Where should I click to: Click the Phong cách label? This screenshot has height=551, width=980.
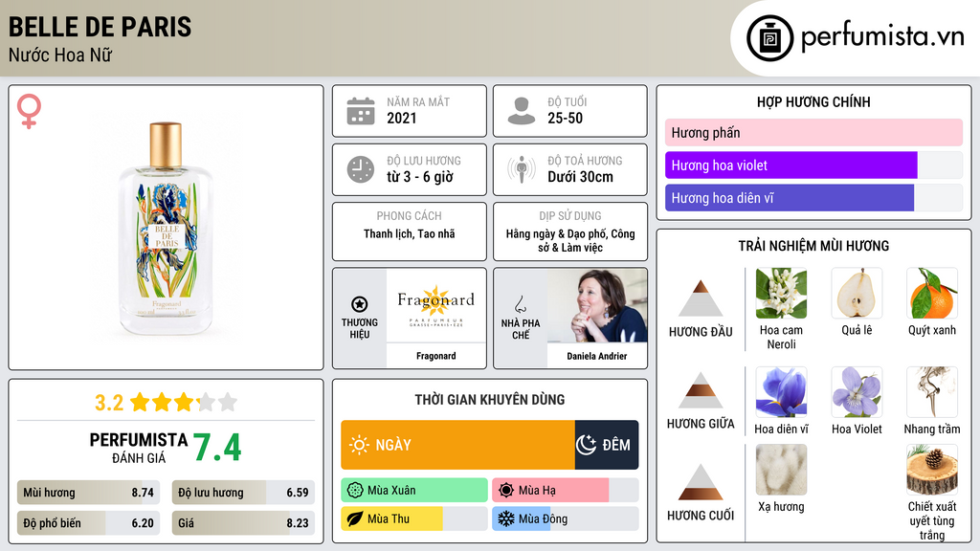[409, 215]
